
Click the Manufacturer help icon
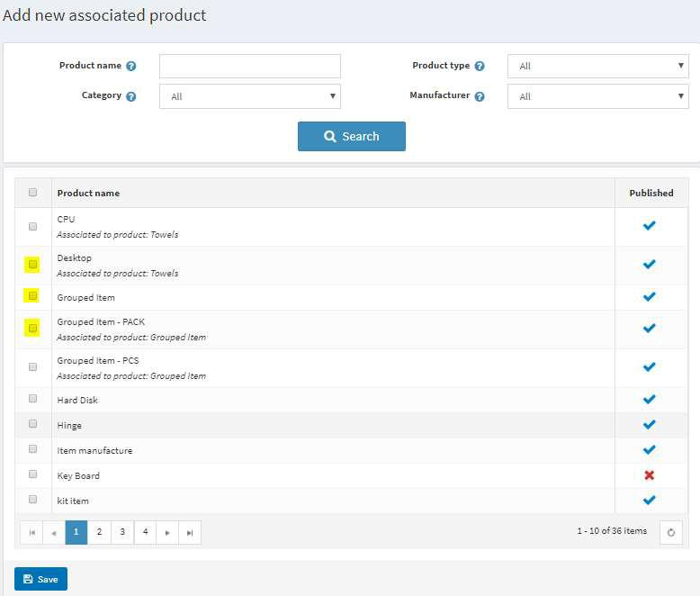[x=480, y=96]
